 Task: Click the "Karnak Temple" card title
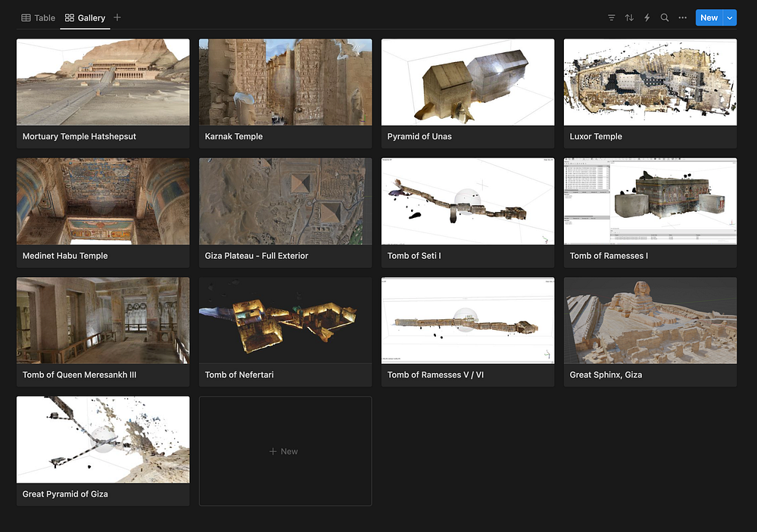(234, 137)
